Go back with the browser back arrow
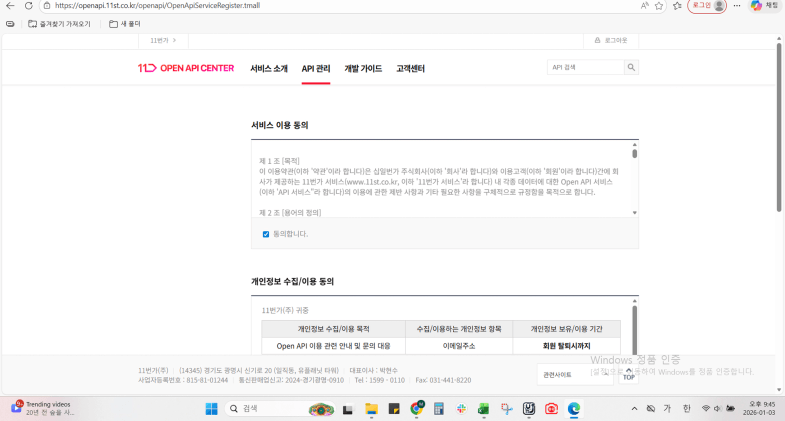The height and width of the screenshot is (421, 785). [x=10, y=6]
